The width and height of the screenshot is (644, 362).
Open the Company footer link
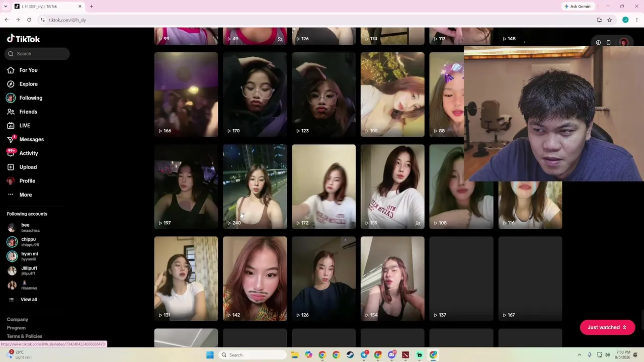[x=18, y=320]
